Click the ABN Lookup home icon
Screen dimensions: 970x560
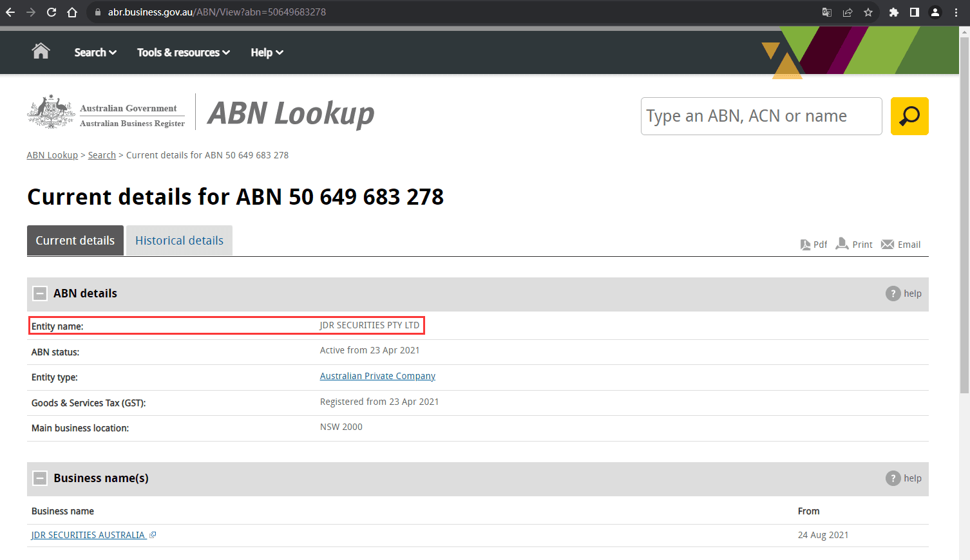click(x=41, y=51)
